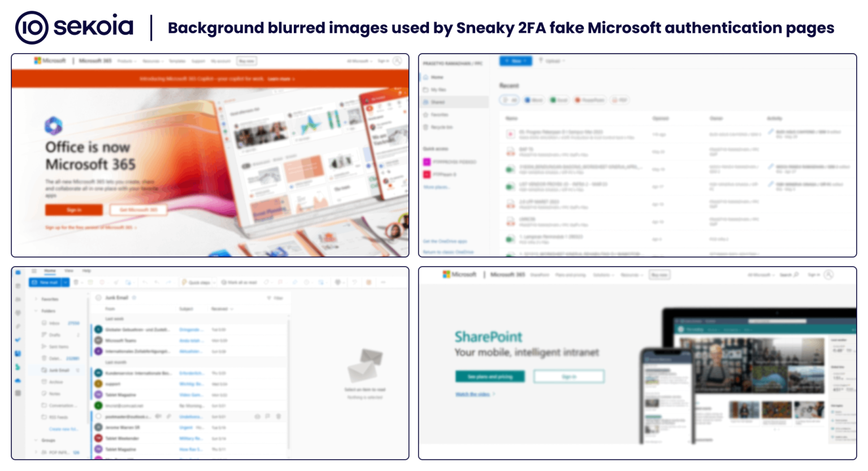The image size is (868, 471).
Task: Click the account avatar icon on SharePoint page
Action: coord(828,274)
